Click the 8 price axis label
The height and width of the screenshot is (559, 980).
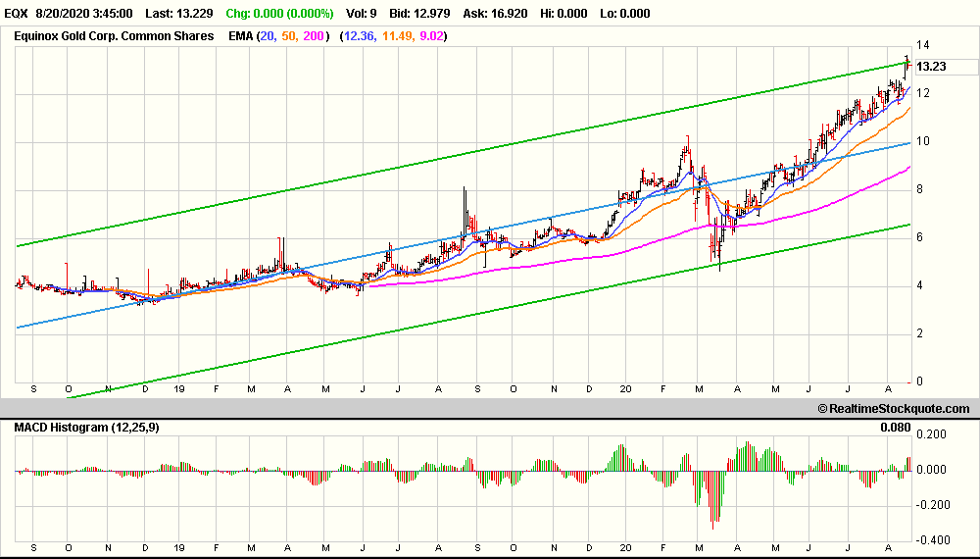pos(919,189)
